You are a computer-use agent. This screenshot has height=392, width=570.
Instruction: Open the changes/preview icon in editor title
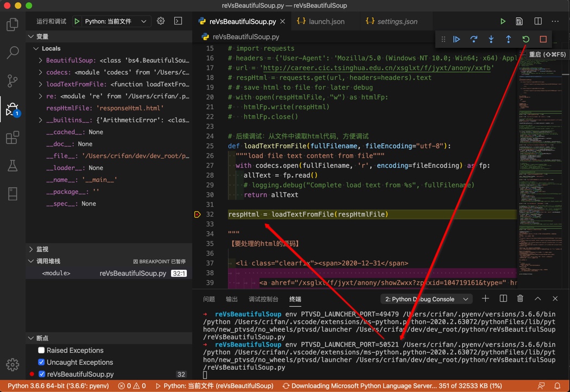[x=519, y=22]
